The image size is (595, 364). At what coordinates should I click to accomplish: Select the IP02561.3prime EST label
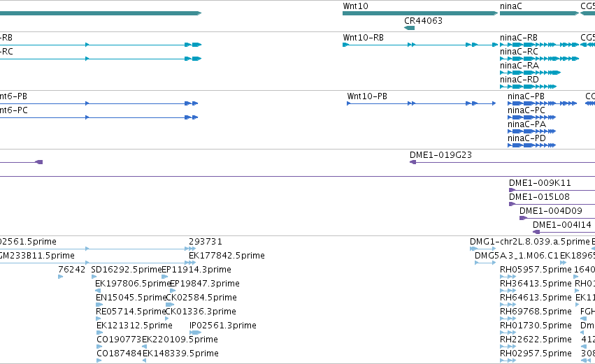[x=223, y=326]
